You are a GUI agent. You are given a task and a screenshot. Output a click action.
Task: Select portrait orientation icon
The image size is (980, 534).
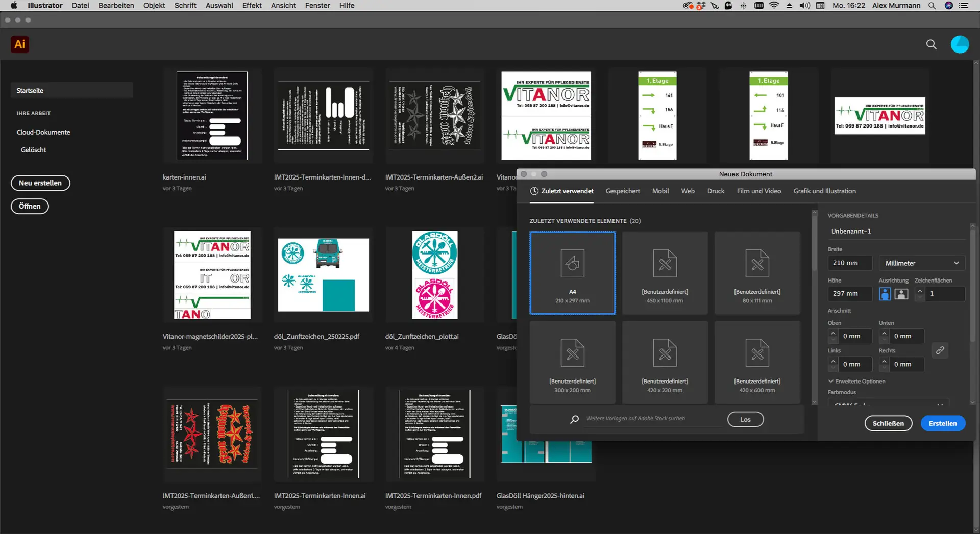[885, 294]
